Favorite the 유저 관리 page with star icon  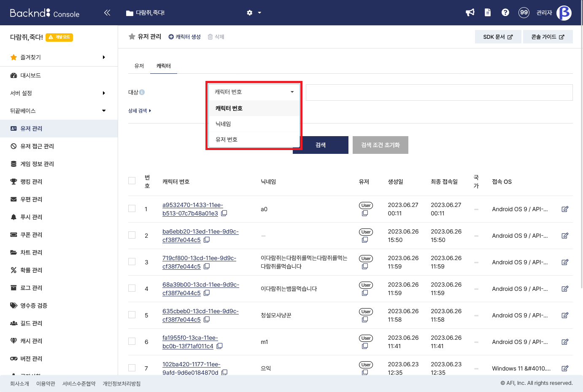point(132,37)
